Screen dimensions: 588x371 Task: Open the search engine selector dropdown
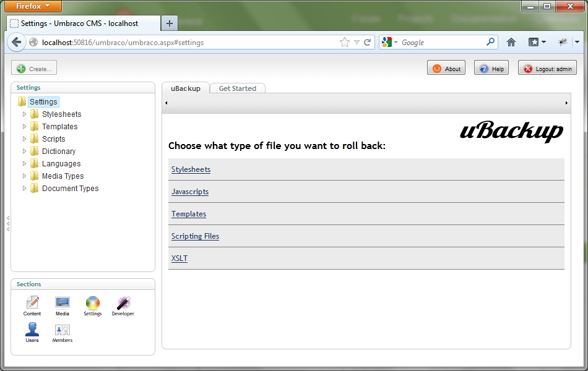point(396,42)
